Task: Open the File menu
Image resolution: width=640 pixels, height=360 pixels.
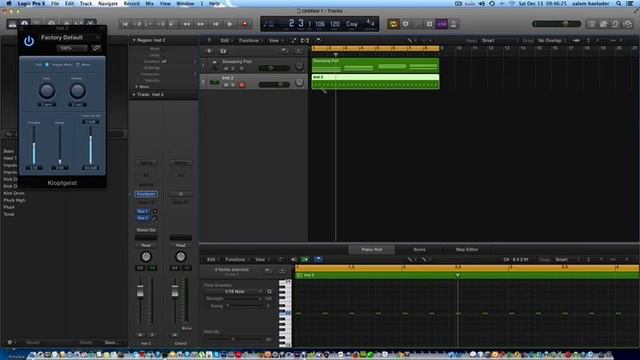Action: pos(55,3)
